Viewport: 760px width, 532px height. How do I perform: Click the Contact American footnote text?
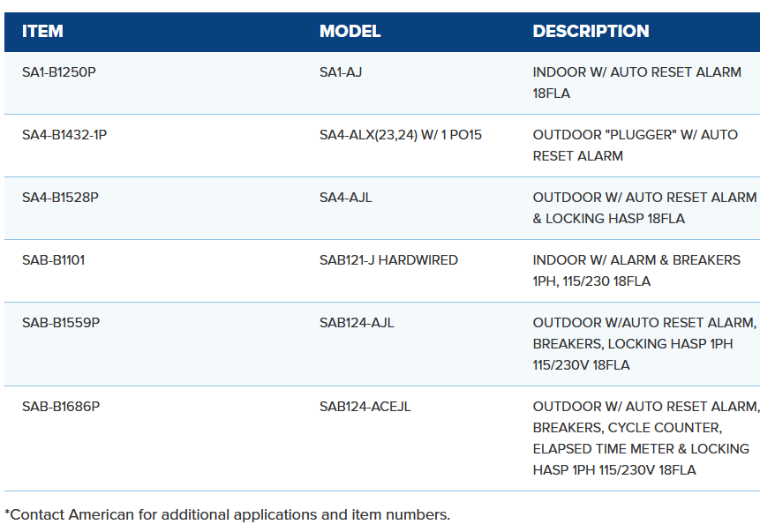click(227, 514)
